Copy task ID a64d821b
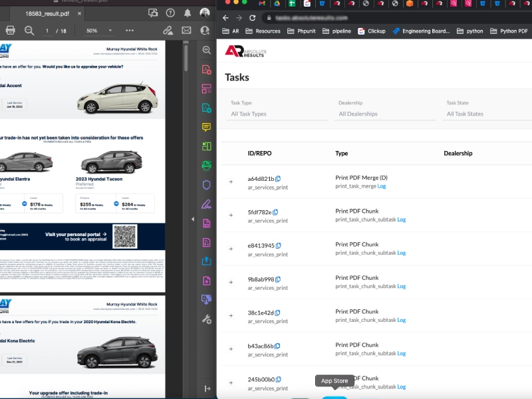 click(278, 178)
